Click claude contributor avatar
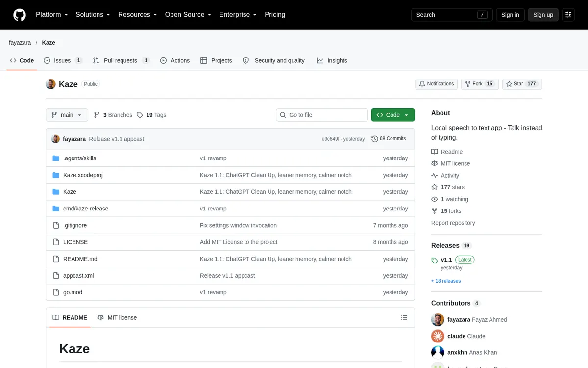The width and height of the screenshot is (588, 368). pyautogui.click(x=438, y=336)
